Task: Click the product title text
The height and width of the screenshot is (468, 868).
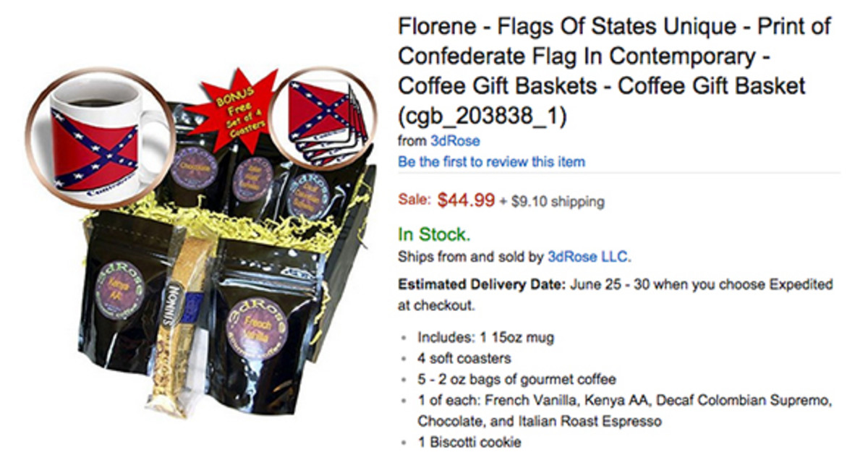Action: point(614,71)
